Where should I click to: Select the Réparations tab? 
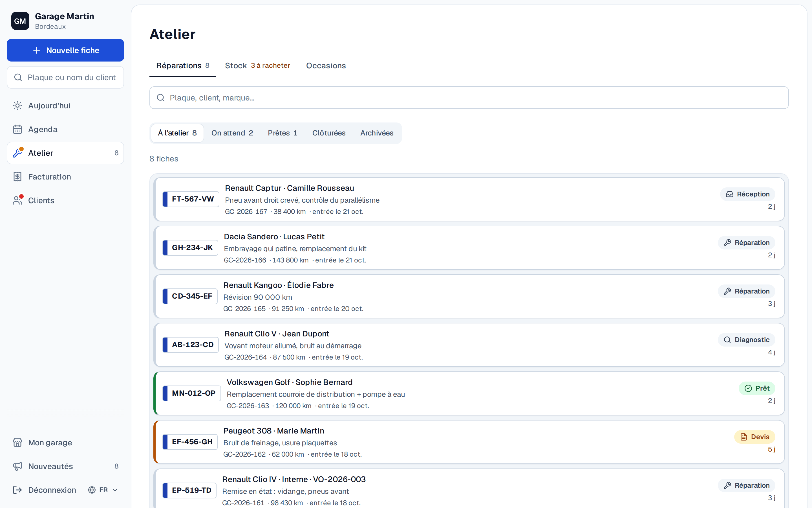tap(182, 65)
